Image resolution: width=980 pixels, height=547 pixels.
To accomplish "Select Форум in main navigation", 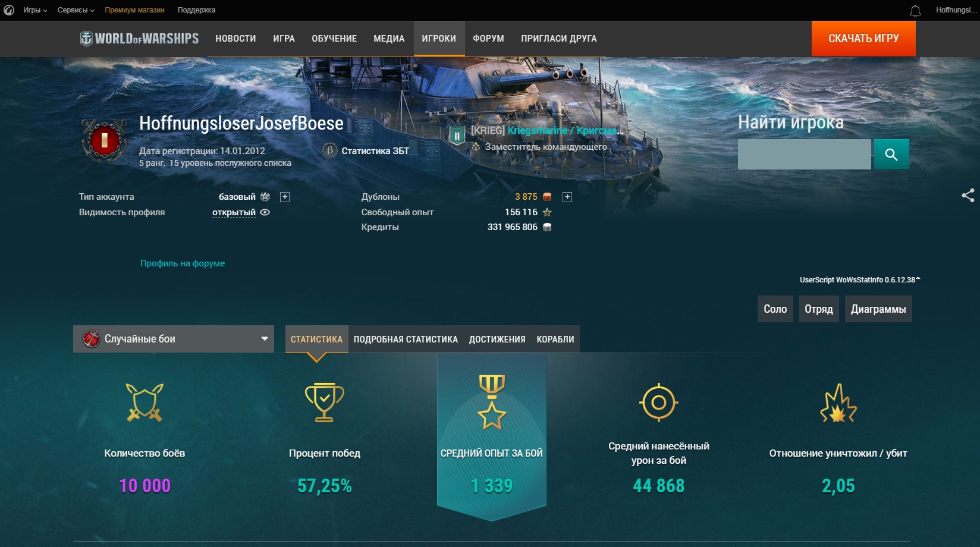I will click(488, 39).
